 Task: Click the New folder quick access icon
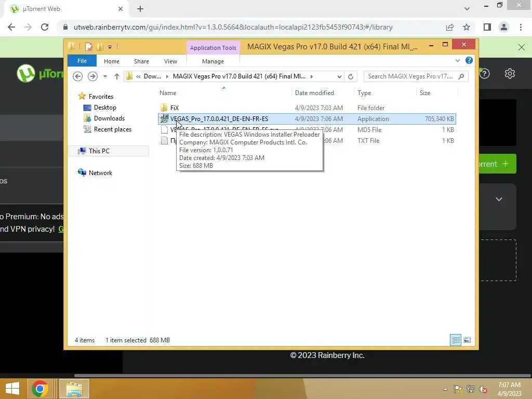point(100,46)
